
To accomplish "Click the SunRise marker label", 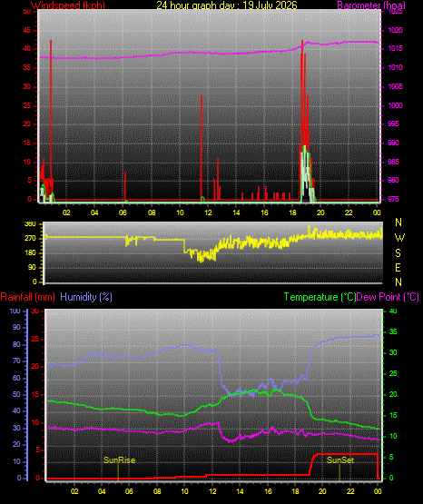I will pyautogui.click(x=119, y=460).
